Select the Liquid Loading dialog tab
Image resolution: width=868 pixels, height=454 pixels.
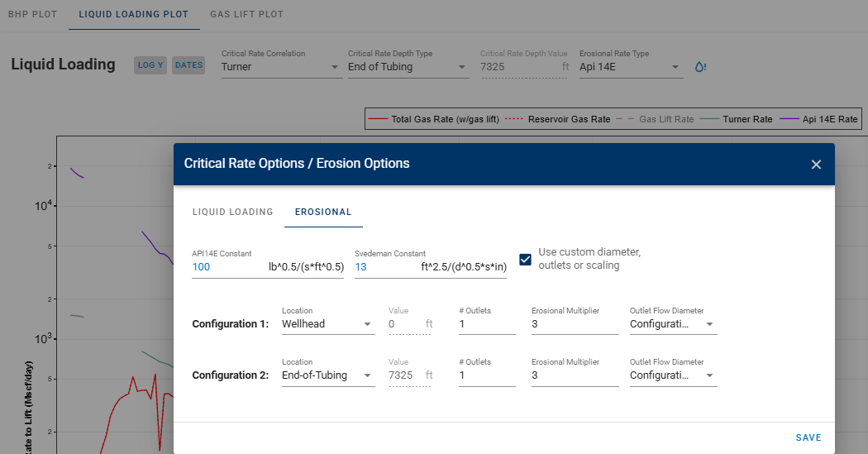(x=232, y=212)
